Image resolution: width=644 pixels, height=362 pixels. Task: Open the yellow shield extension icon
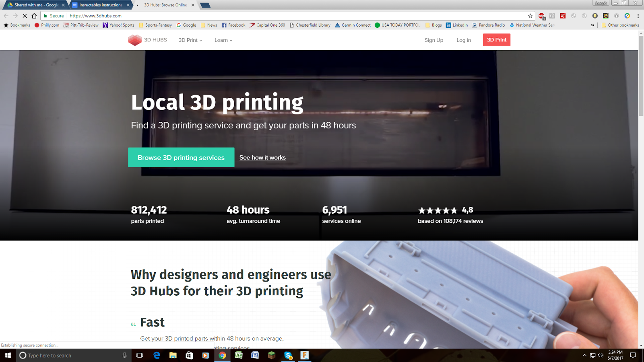[595, 16]
